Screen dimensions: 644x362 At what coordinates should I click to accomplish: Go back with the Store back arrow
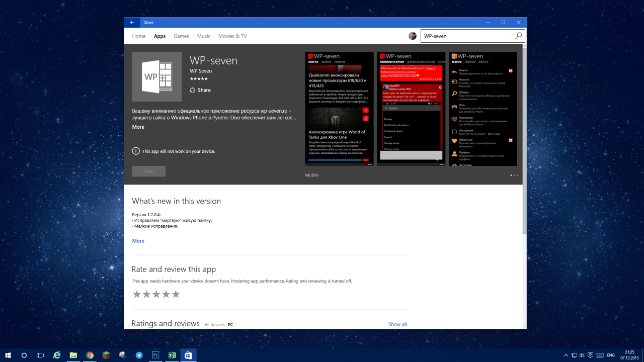(132, 23)
